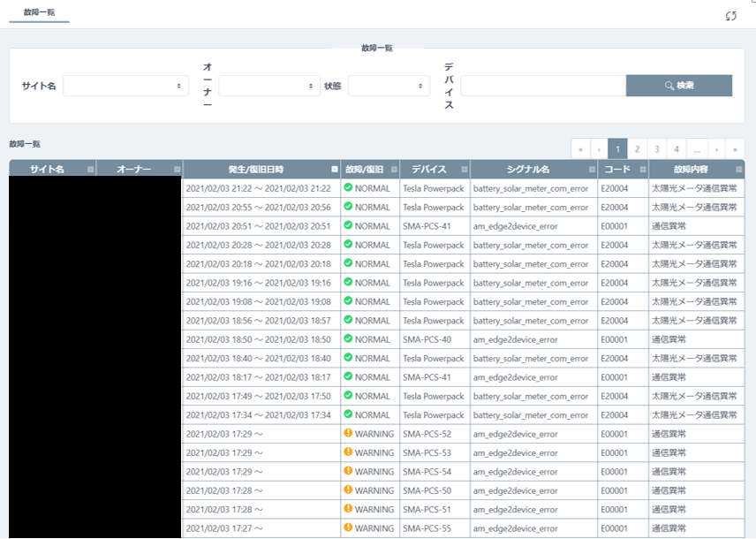Click SMA-PCS-41 cell in 18:17 row
The image size is (756, 539).
coord(435,377)
